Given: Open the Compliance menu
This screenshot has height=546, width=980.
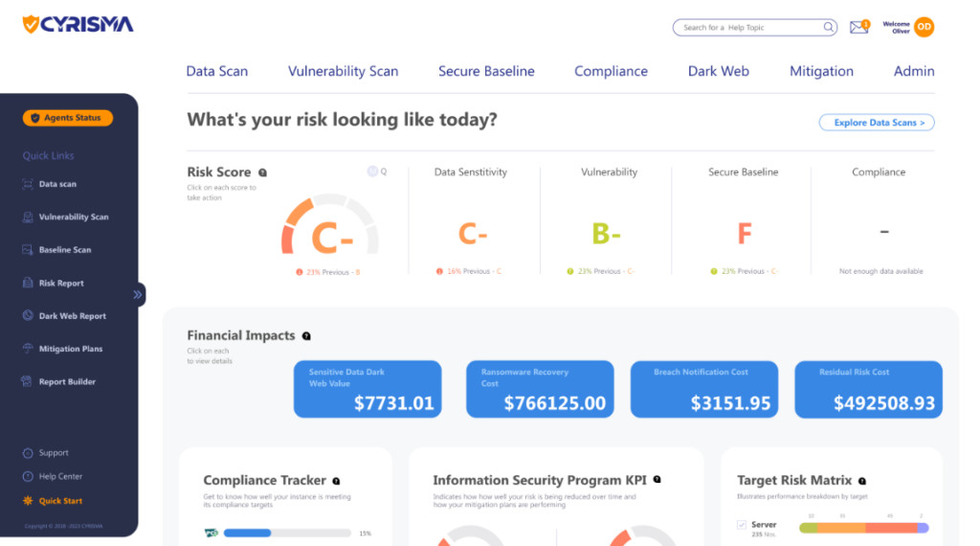Looking at the screenshot, I should 611,71.
